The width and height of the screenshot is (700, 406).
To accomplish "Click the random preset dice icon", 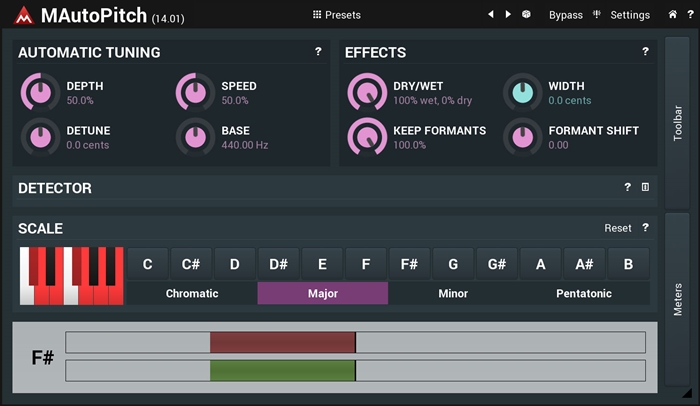I will [x=526, y=15].
